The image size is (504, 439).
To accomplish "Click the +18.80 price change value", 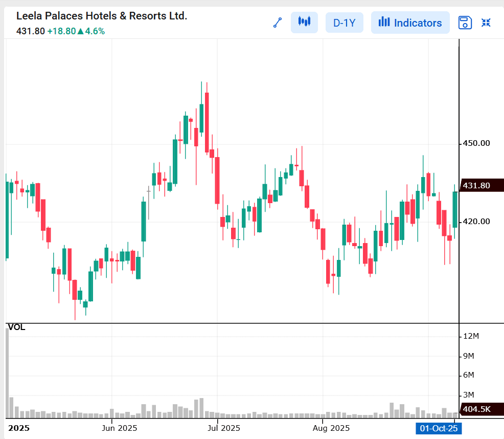I will pos(61,31).
